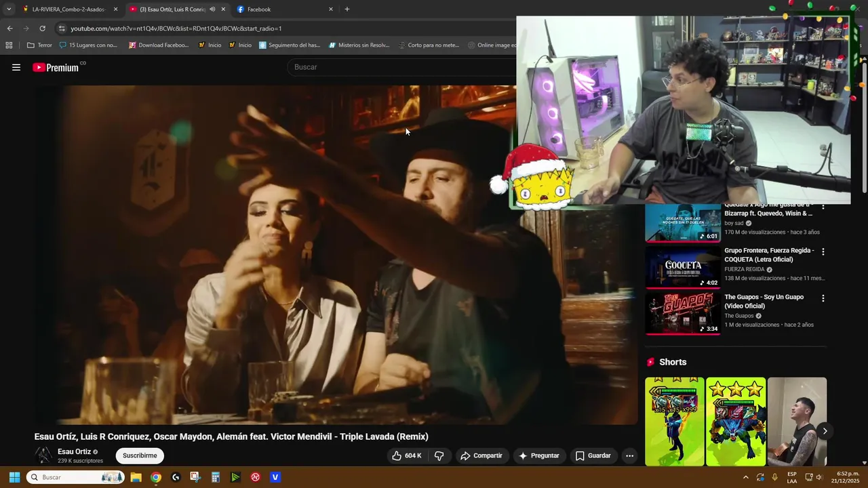Image resolution: width=868 pixels, height=488 pixels.
Task: Save video with Guardar button
Action: tap(593, 455)
